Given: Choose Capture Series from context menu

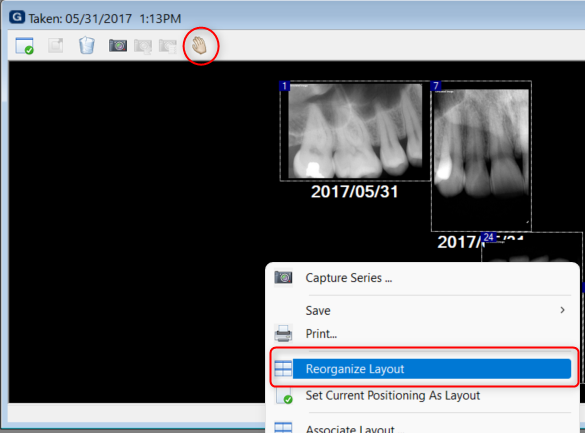Looking at the screenshot, I should (x=422, y=278).
